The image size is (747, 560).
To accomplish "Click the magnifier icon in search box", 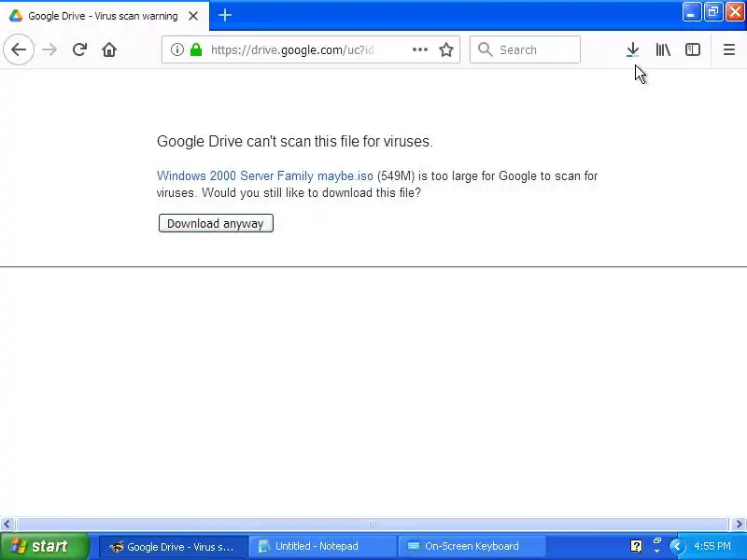I will pos(485,49).
